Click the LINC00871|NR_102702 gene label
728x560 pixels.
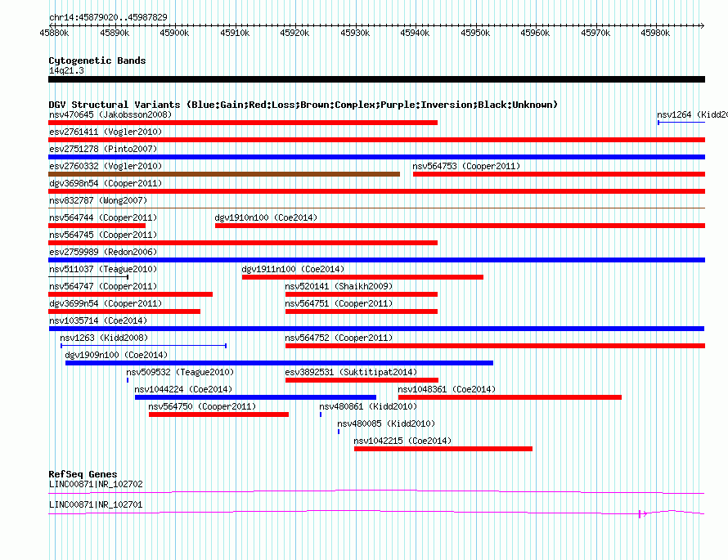(x=96, y=484)
